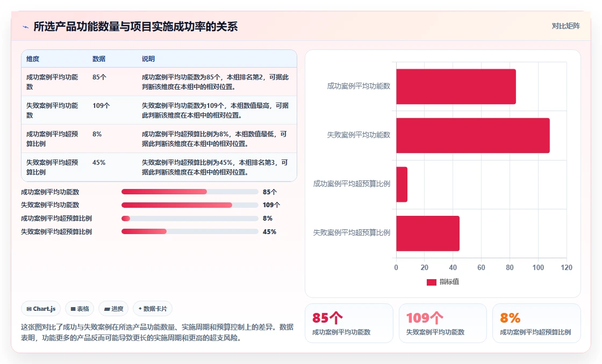
Task: Click the 失败案例平均功能数 chart bar
Action: 472,135
